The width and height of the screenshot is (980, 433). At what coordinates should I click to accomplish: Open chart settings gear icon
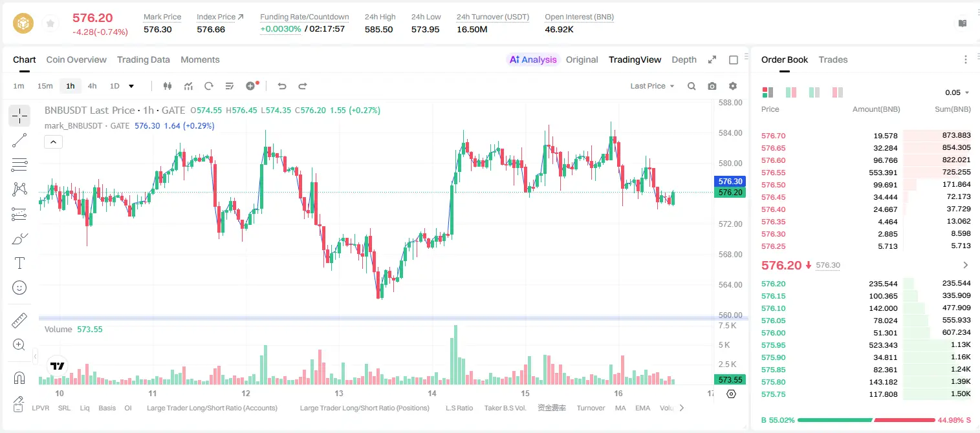pos(733,86)
